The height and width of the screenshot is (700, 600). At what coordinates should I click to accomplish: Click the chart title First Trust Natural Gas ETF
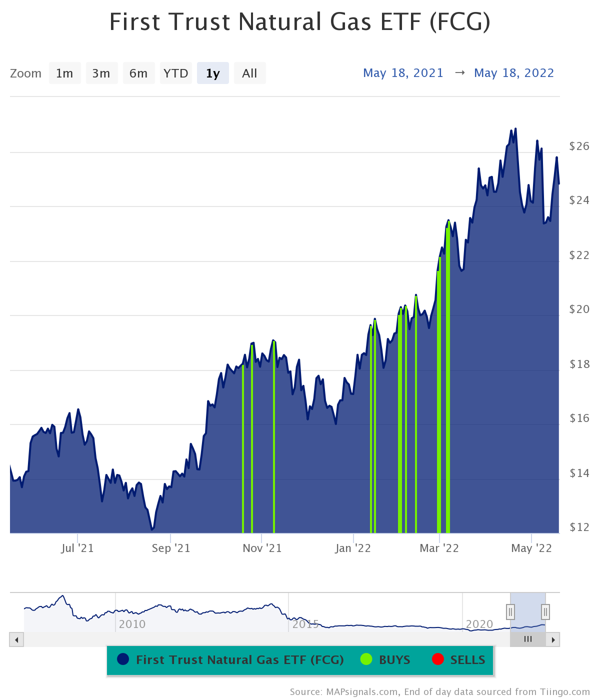coord(300,22)
